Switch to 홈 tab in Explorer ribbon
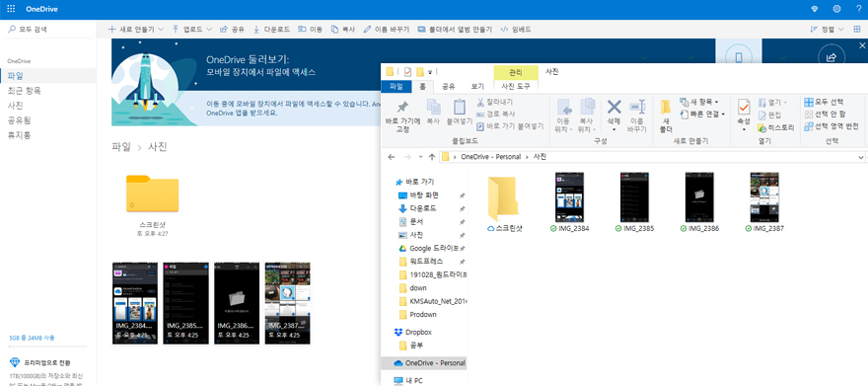The height and width of the screenshot is (386, 868). pos(423,87)
